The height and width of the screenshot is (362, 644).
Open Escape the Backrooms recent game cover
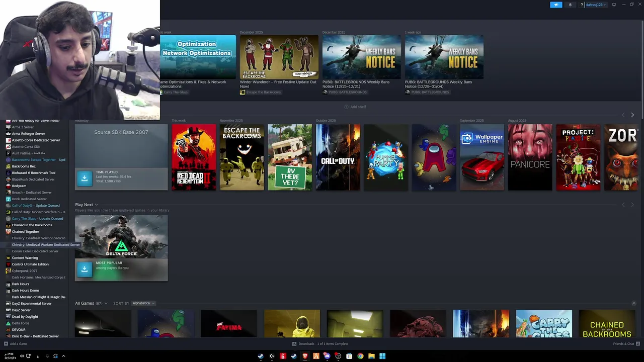242,157
